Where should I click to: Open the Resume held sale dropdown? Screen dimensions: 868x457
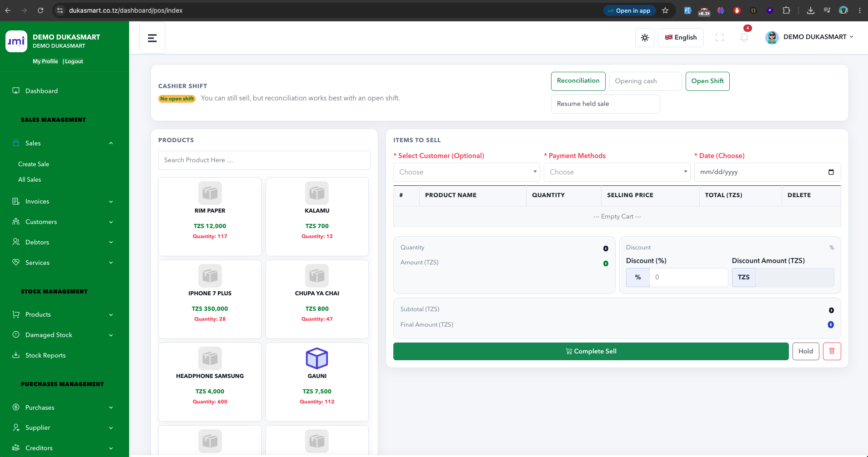click(605, 104)
